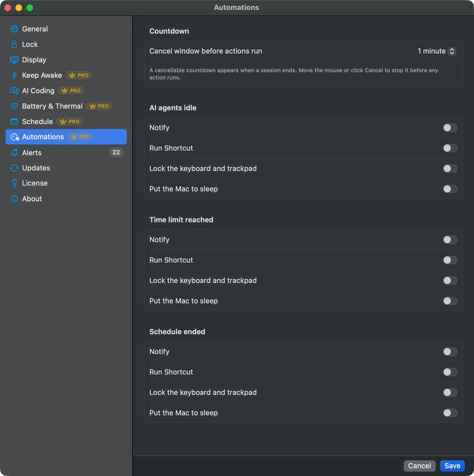This screenshot has width=474, height=476.
Task: Enable Notify under Time limit reached
Action: tap(450, 240)
